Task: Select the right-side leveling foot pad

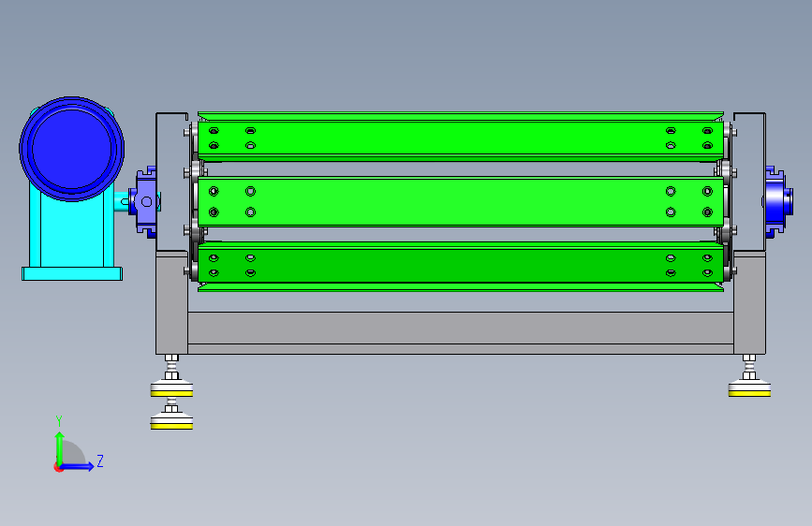Action: click(749, 388)
